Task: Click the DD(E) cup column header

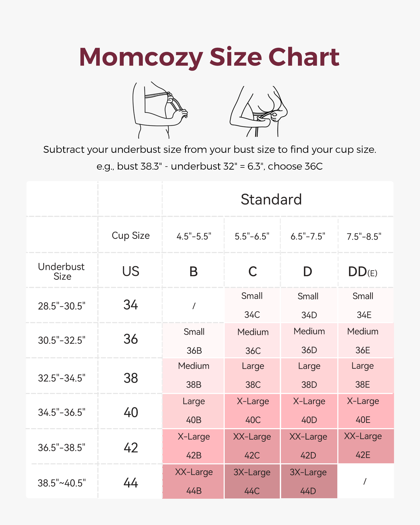Action: (x=363, y=272)
